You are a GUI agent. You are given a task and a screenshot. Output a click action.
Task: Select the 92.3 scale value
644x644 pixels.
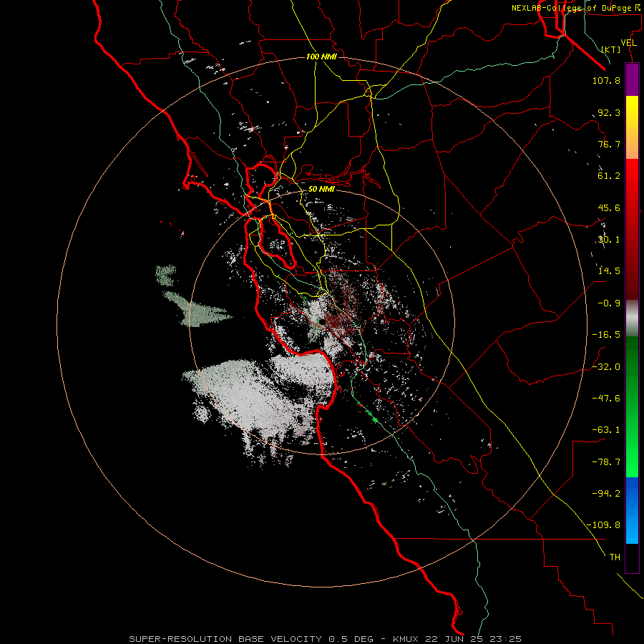click(609, 112)
